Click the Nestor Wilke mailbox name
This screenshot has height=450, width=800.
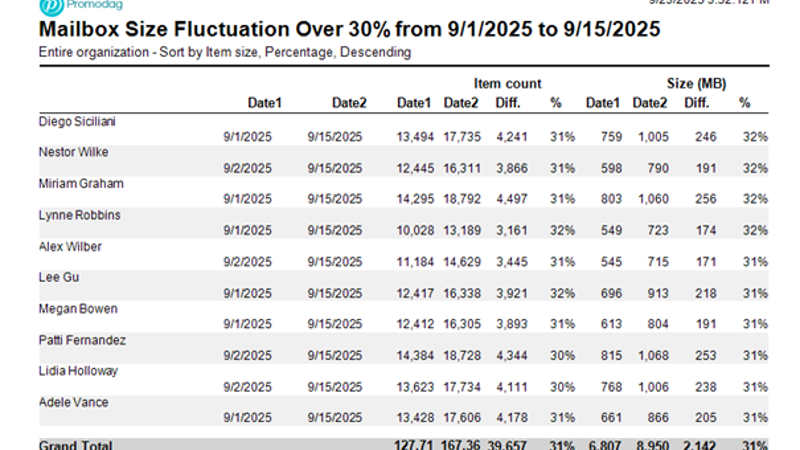coord(72,152)
